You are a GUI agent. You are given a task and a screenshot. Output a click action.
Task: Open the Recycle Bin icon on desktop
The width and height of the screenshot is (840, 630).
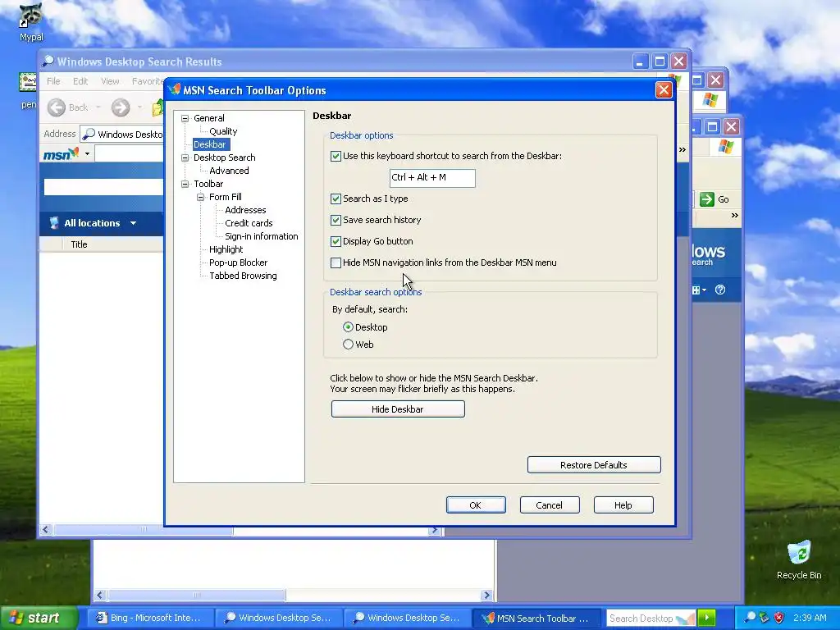click(x=799, y=553)
